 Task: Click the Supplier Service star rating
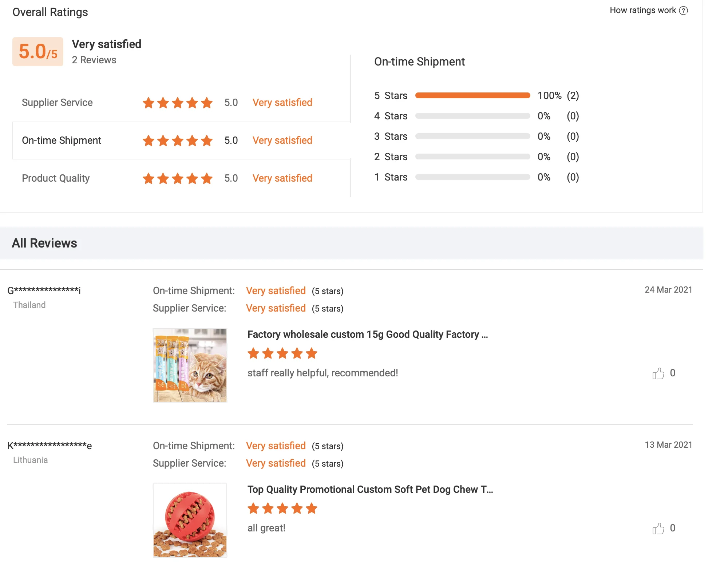(x=178, y=103)
